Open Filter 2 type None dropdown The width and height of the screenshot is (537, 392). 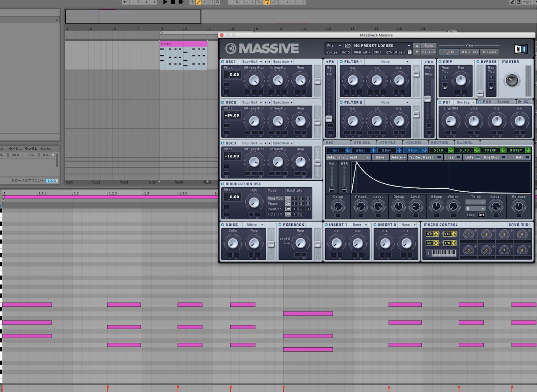point(387,102)
